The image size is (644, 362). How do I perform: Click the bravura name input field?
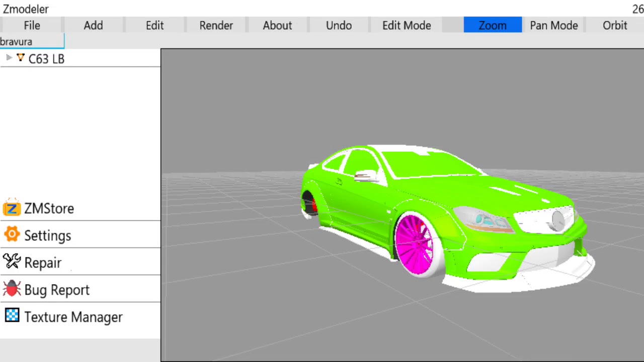click(x=32, y=42)
